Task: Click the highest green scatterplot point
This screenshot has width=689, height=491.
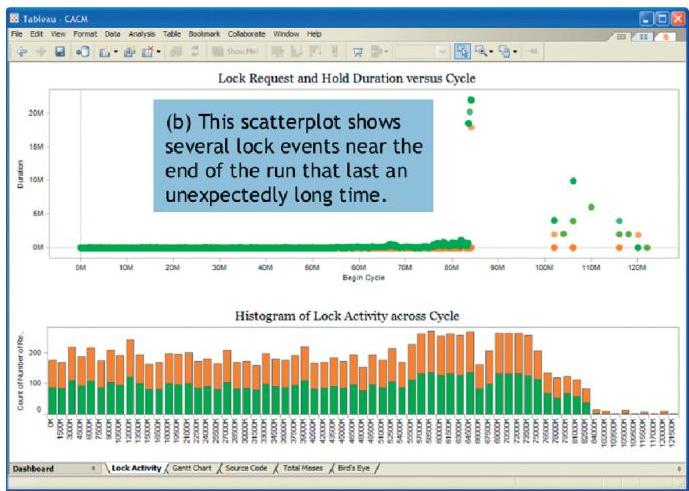Action: pyautogui.click(x=470, y=100)
